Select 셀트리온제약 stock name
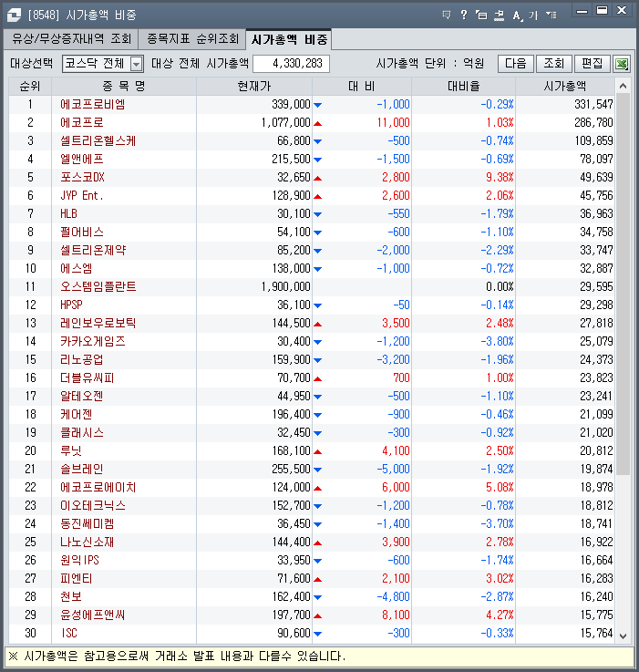This screenshot has height=672, width=639. coord(93,250)
